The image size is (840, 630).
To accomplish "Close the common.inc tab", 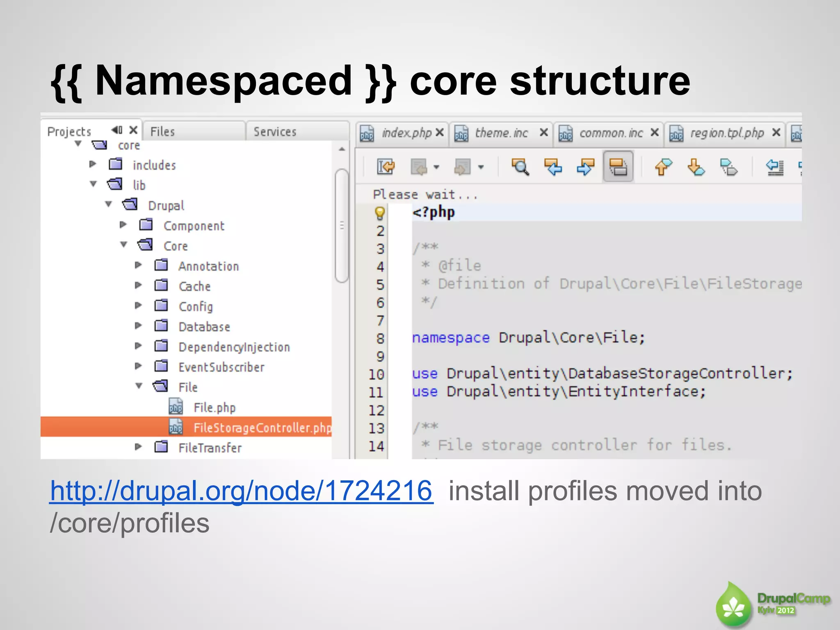I will (655, 132).
